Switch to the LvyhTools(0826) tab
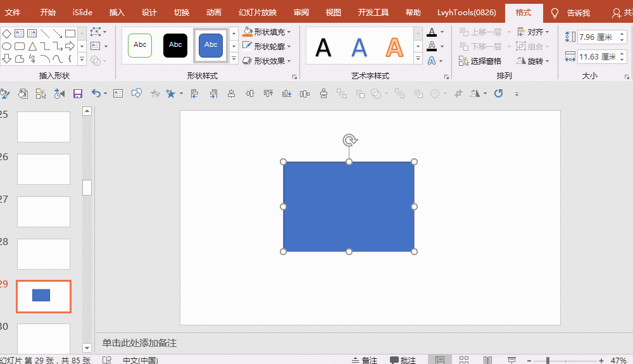 467,13
